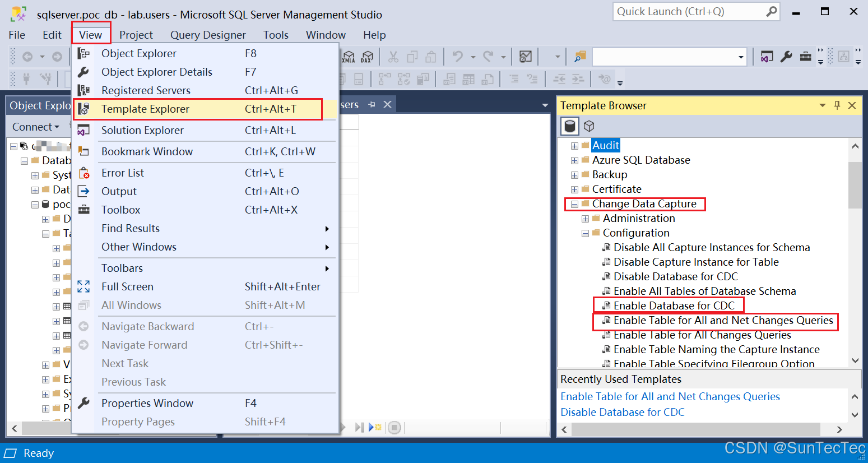Select the Analysis Services templates cube icon
The height and width of the screenshot is (463, 868).
click(x=588, y=126)
